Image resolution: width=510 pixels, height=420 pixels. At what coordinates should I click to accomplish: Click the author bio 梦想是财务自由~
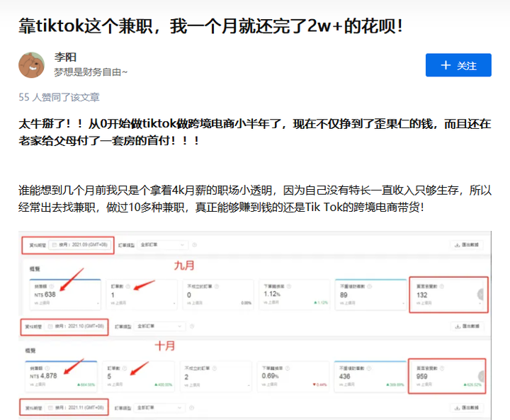click(x=91, y=72)
